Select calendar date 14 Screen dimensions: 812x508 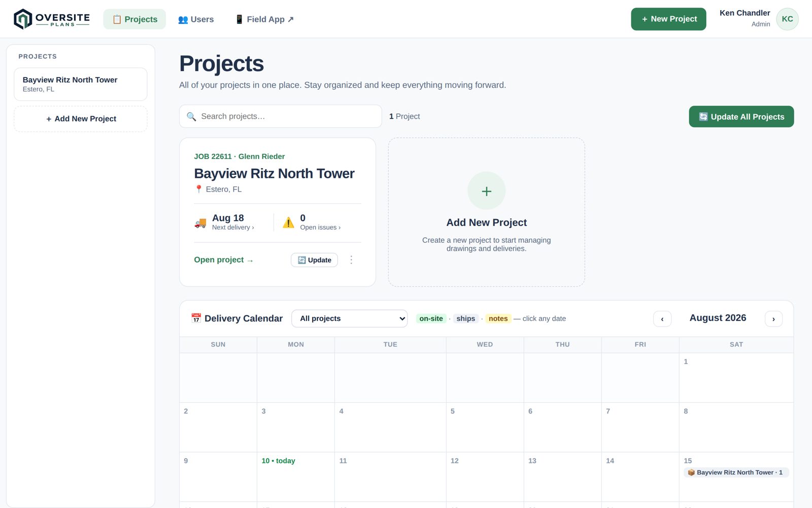pyautogui.click(x=640, y=477)
